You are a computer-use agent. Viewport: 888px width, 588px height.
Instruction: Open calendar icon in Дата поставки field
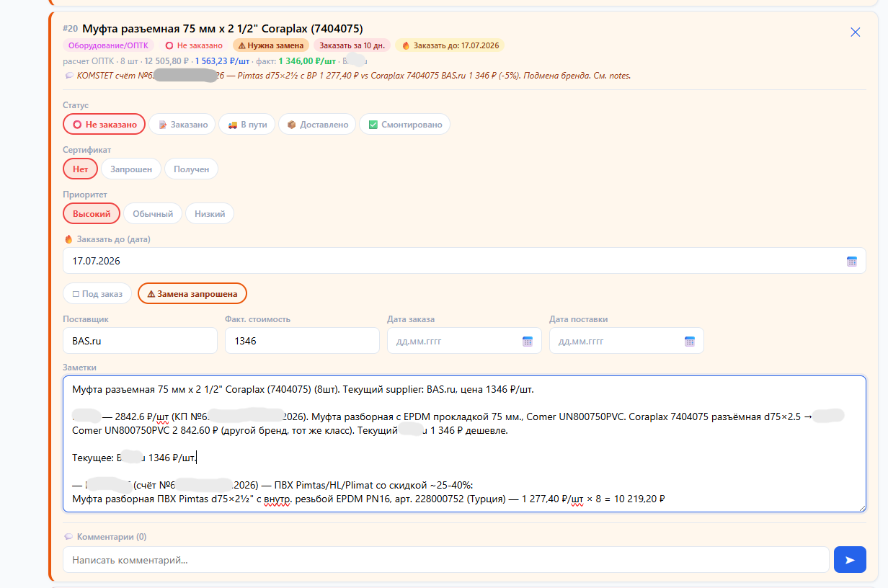click(x=689, y=342)
